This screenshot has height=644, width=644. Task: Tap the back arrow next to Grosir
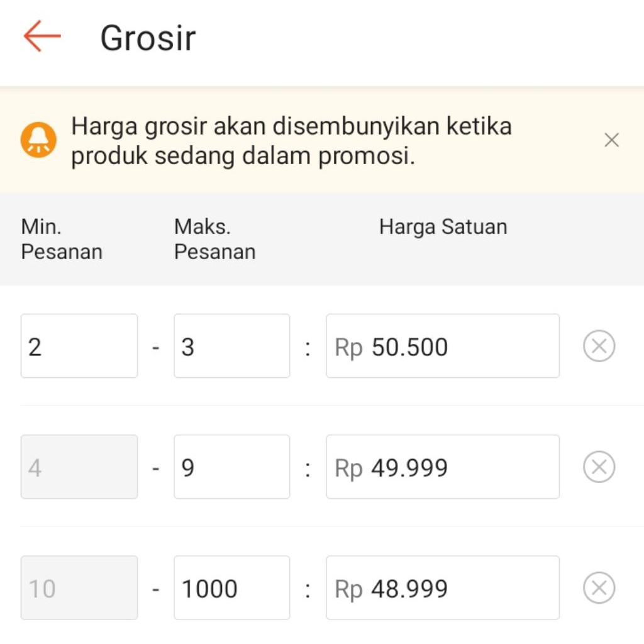point(42,36)
